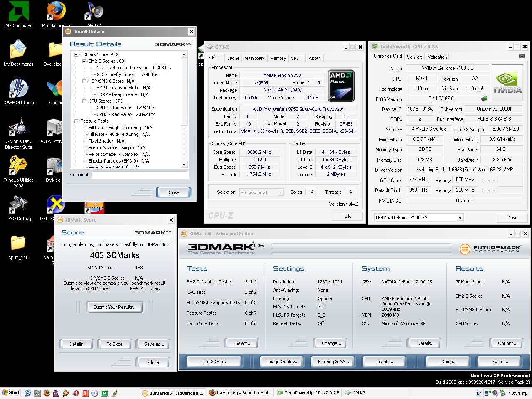Click into the Comment input field
Screen dimensions: 532x399
[x=140, y=175]
